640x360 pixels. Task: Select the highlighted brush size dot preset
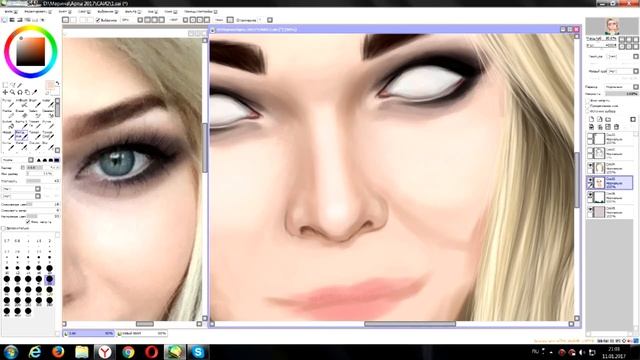click(49, 280)
